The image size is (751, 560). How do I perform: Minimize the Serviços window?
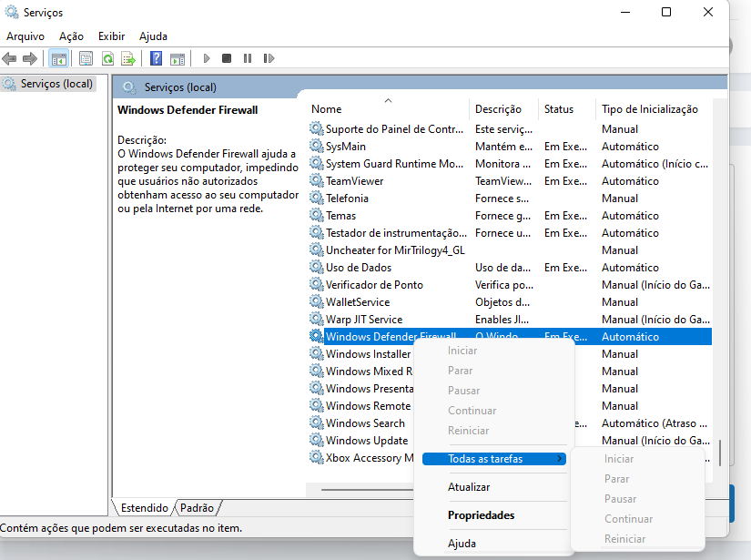(x=625, y=12)
